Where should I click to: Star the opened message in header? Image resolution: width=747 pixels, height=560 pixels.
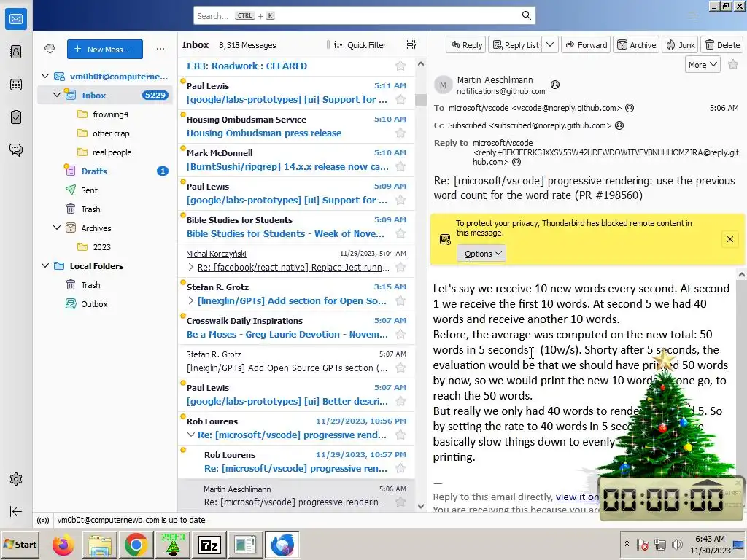tap(733, 65)
